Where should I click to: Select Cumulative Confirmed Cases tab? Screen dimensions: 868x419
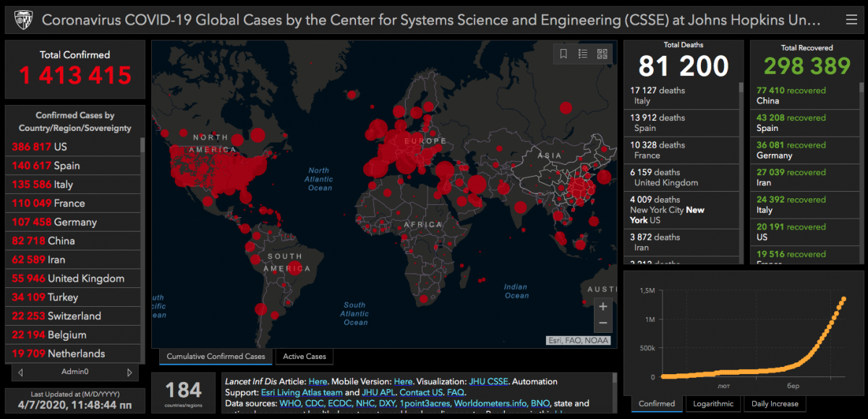click(216, 356)
